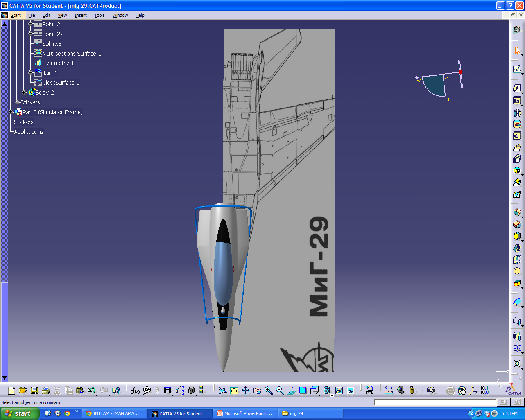Viewport: 525px width, 420px height.
Task: Click the Fly Mode airplane icon
Action: [x=222, y=391]
